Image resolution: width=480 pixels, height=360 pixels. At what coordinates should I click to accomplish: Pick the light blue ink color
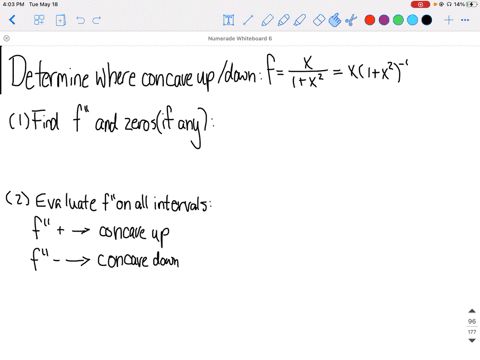(x=412, y=20)
